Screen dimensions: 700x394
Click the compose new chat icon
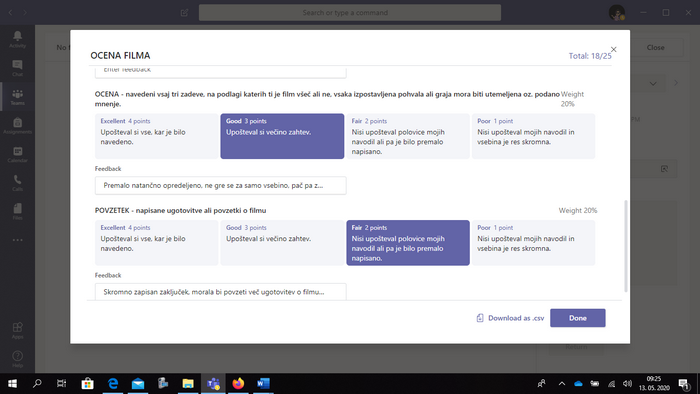[x=184, y=12]
